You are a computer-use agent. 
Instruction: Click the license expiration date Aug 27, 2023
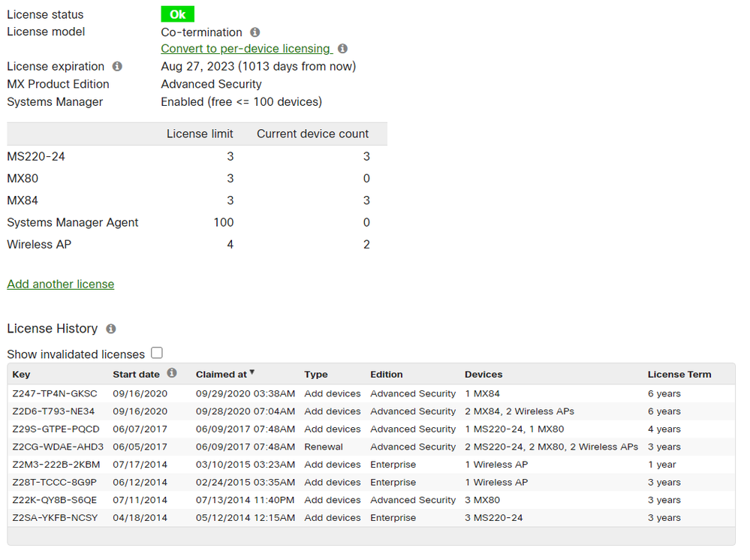pyautogui.click(x=198, y=67)
